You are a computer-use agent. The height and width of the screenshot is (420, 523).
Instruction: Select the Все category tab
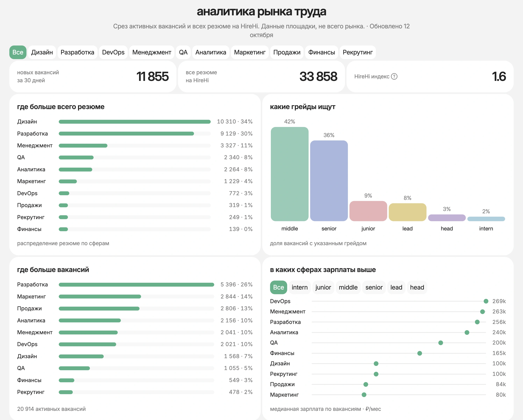(18, 52)
